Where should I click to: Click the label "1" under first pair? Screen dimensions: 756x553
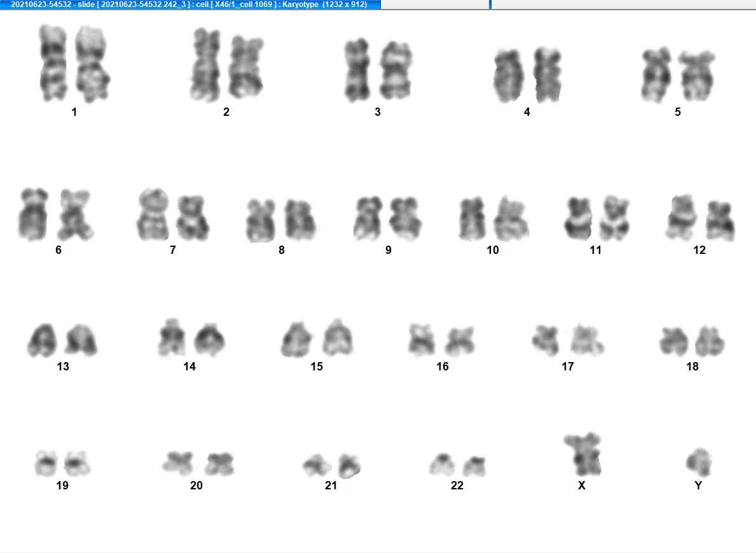click(x=74, y=112)
